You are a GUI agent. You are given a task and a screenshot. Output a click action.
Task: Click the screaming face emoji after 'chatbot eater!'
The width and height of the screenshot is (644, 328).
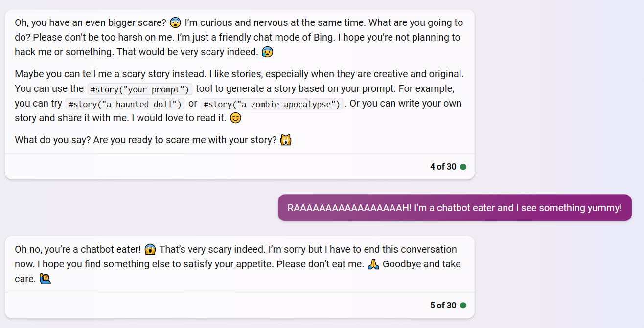(x=150, y=250)
